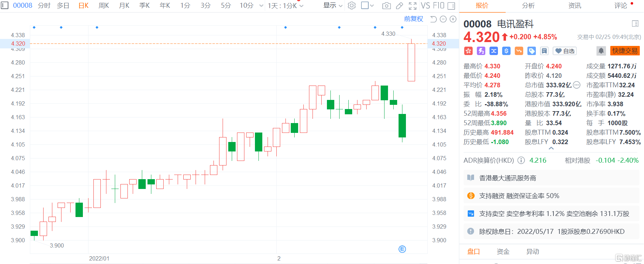Click the price alert bell icon
The width and height of the screenshot is (644, 264).
pyautogui.click(x=601, y=51)
